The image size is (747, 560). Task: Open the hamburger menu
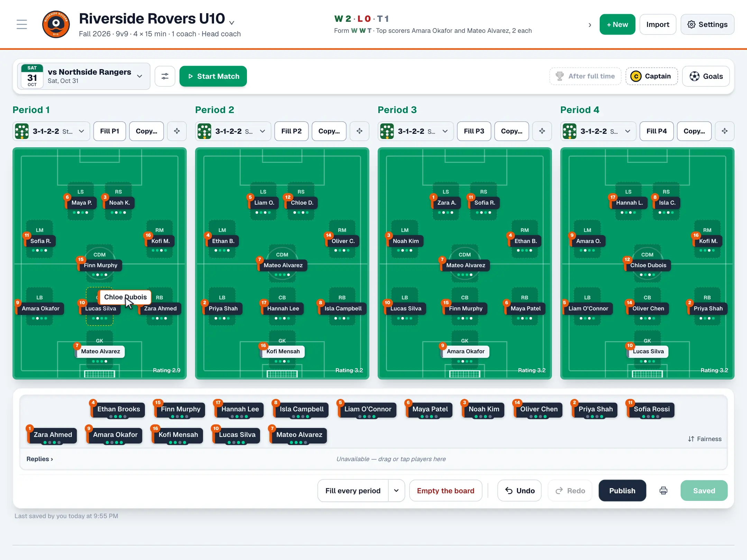(22, 24)
